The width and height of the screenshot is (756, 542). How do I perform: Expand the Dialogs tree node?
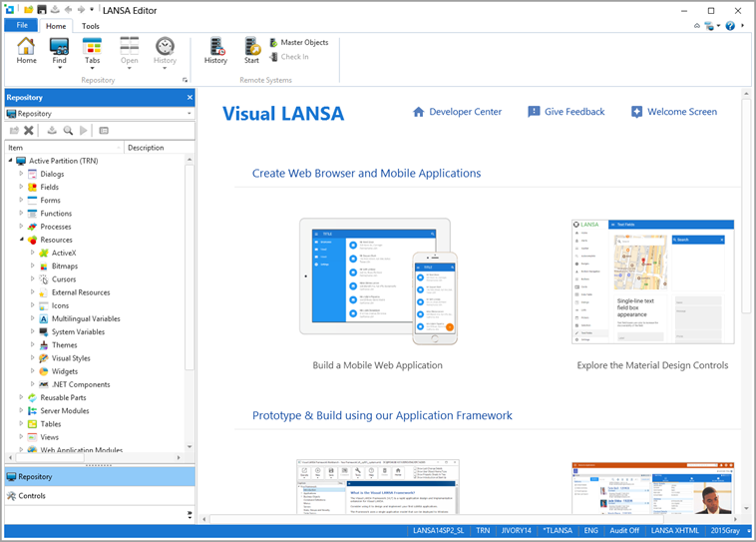(x=21, y=174)
